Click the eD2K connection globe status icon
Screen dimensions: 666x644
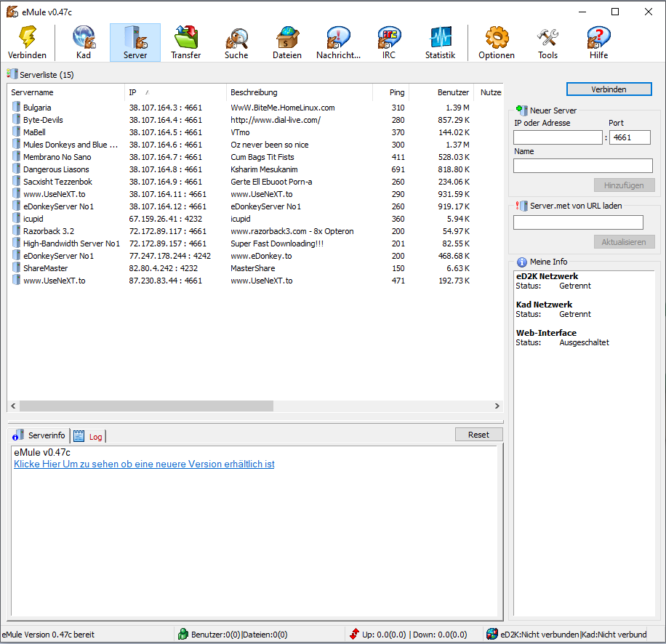coord(492,634)
